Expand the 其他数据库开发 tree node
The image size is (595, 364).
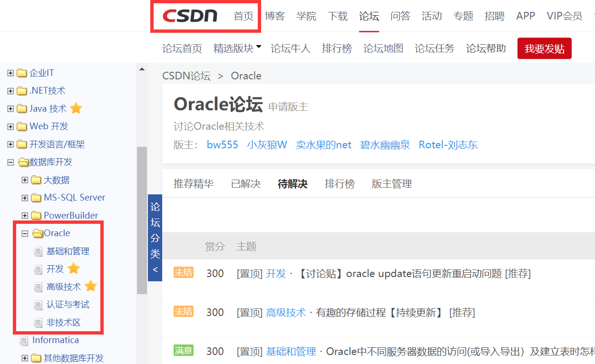25,358
